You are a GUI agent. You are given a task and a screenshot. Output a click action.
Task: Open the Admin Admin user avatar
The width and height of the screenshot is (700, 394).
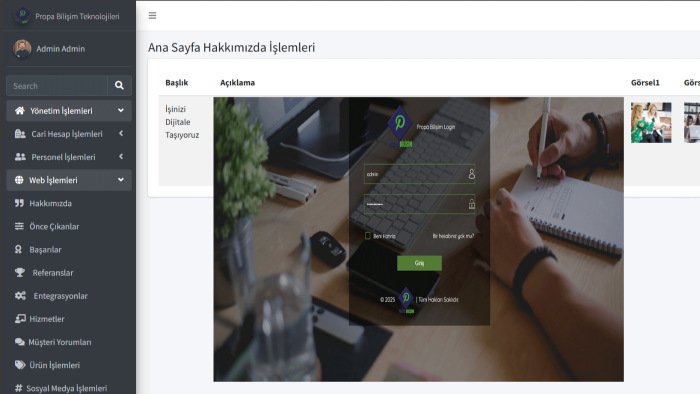[x=22, y=49]
